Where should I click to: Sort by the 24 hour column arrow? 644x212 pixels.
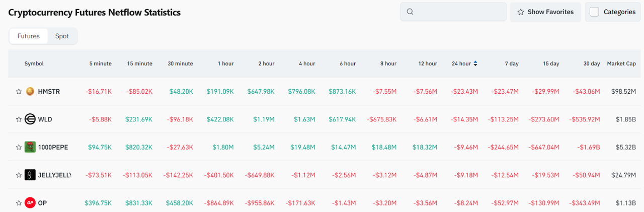tap(475, 63)
